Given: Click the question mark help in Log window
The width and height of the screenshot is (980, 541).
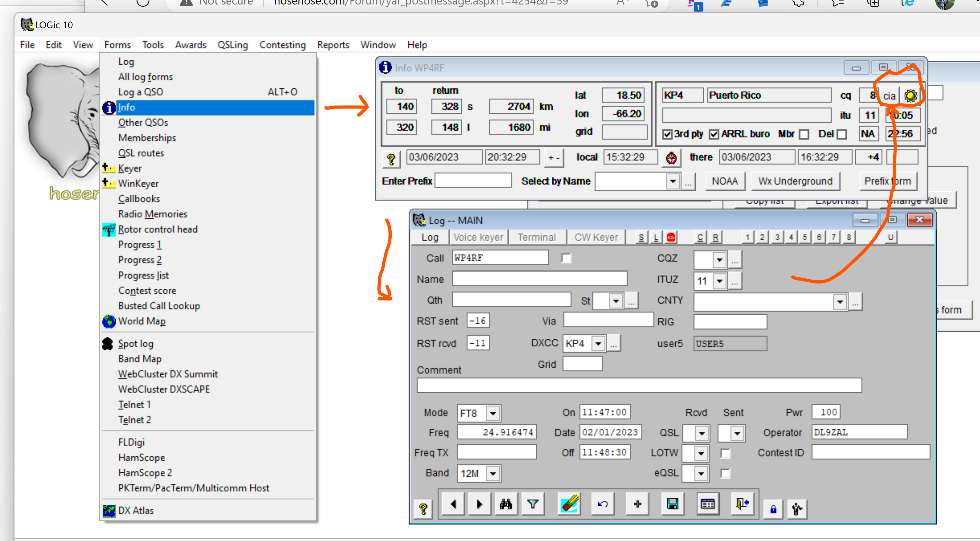Looking at the screenshot, I should (x=423, y=509).
